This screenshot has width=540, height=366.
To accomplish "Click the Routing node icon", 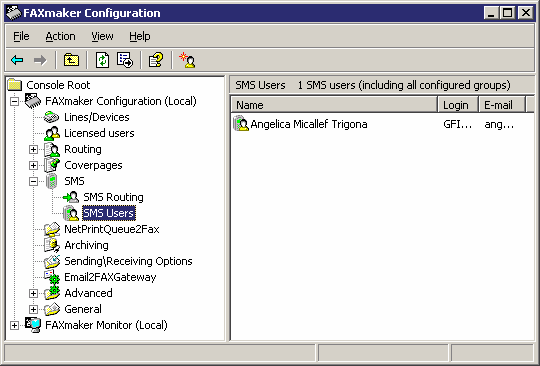I will 52,149.
